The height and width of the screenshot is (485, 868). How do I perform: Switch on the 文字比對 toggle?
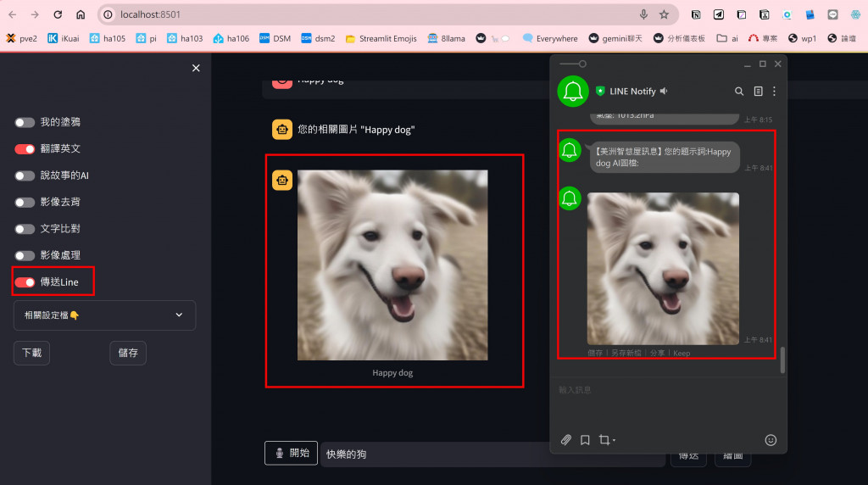coord(25,229)
